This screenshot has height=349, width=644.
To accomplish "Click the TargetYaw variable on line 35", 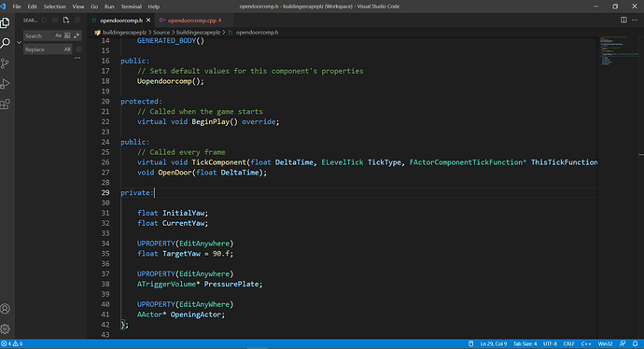I will pyautogui.click(x=182, y=254).
